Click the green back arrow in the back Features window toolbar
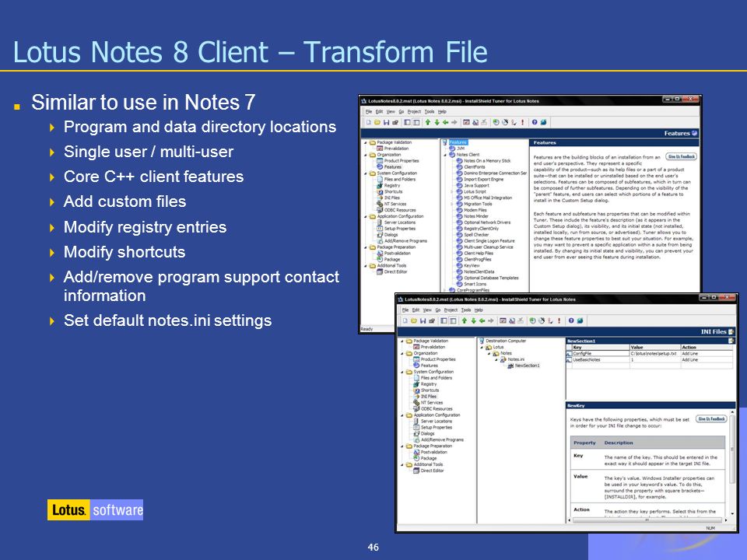The image size is (747, 560). pos(445,122)
